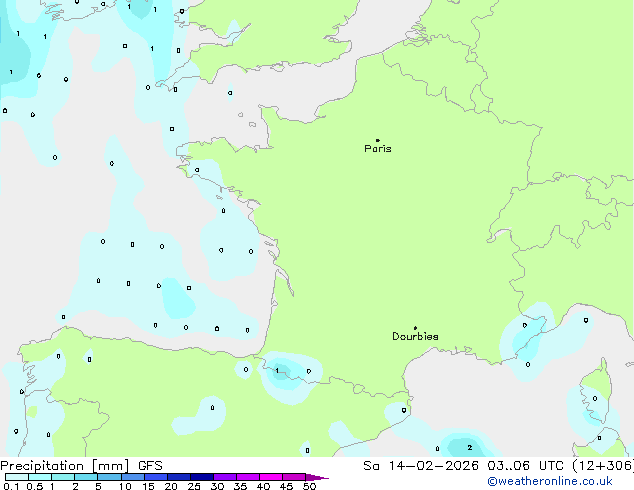The image size is (634, 490).
Task: Click the value '1' over the Pyrenees
Action: pos(277,371)
